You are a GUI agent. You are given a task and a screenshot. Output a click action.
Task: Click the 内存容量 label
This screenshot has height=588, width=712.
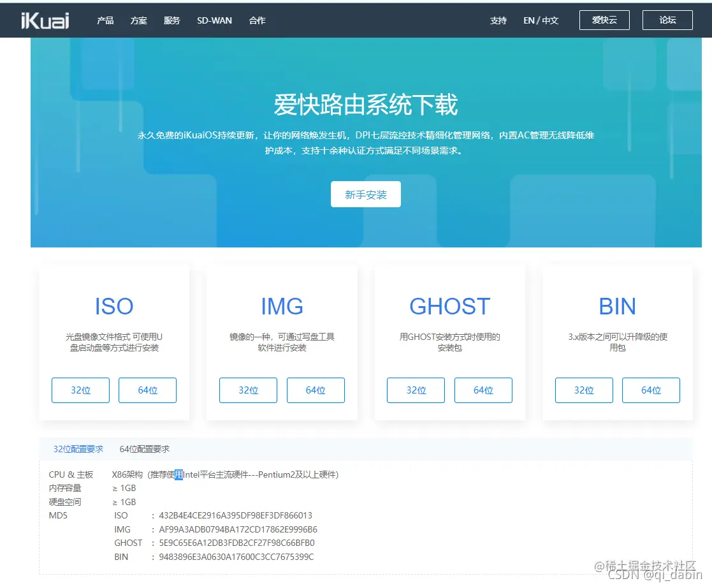[65, 488]
